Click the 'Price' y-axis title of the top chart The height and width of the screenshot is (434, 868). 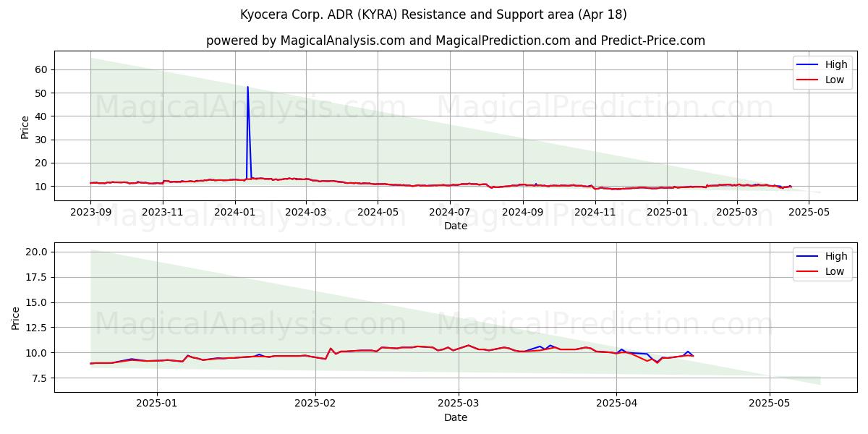(25, 127)
